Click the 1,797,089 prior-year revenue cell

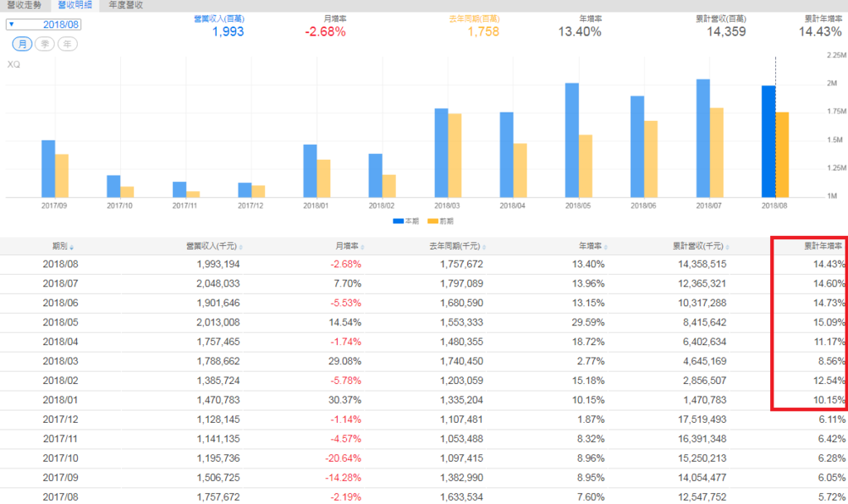461,284
